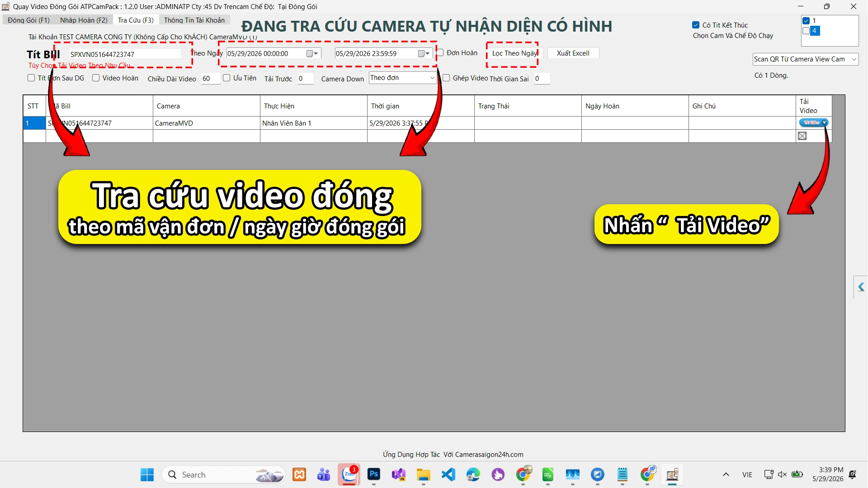This screenshot has height=488, width=868.
Task: Toggle the 'Có Tit Kết Thúc' checkbox
Action: (696, 25)
